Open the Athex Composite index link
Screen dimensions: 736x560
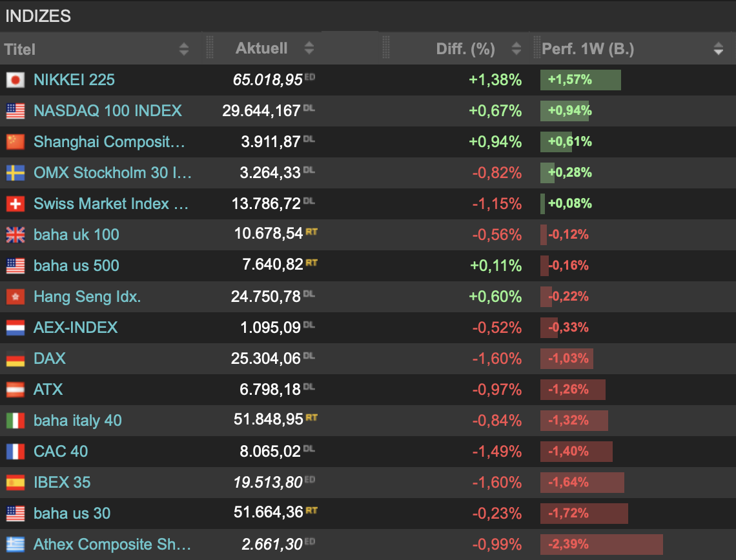112,544
